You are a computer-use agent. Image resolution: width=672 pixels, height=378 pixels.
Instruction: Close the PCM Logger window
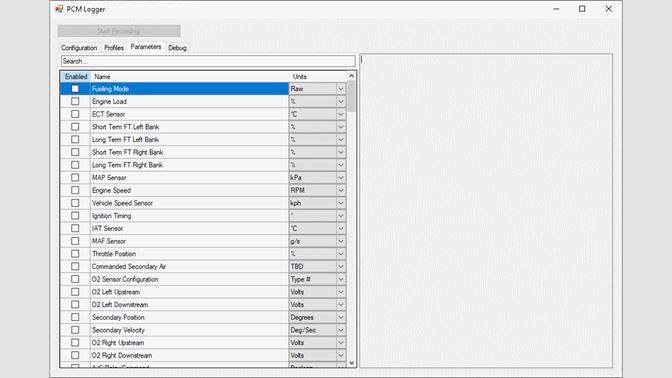pyautogui.click(x=609, y=9)
